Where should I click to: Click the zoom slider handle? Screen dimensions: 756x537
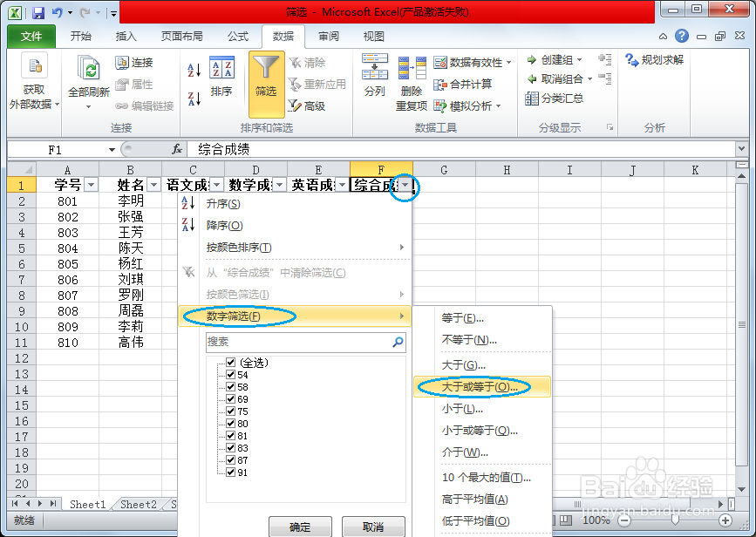click(x=675, y=520)
